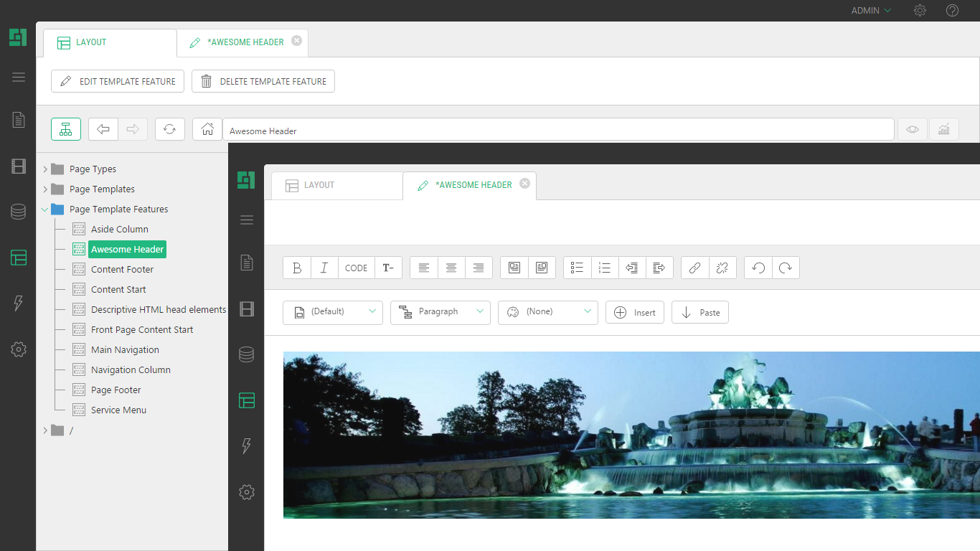Insert a numbered list
980x551 pixels.
605,268
